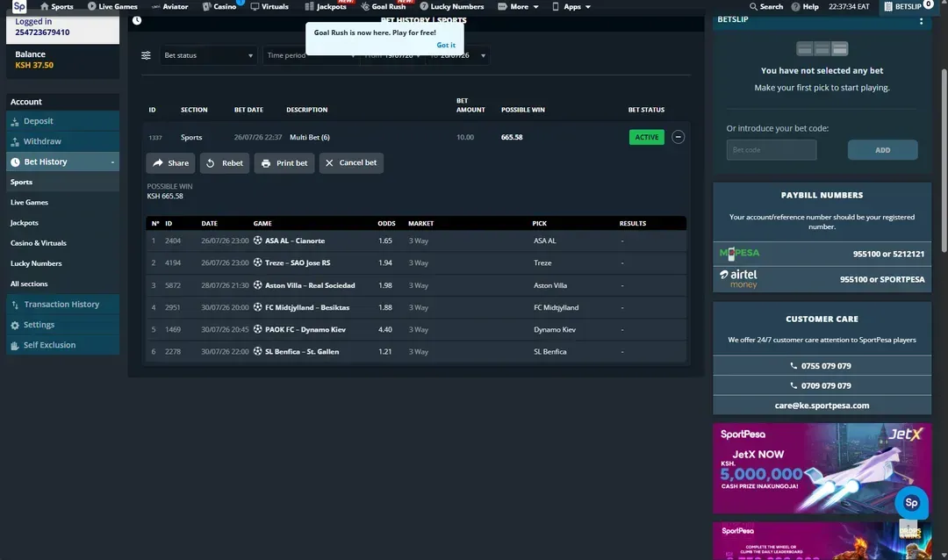Viewport: 948px width, 560px height.
Task: Select Live Games under Bet History
Action: click(x=29, y=203)
